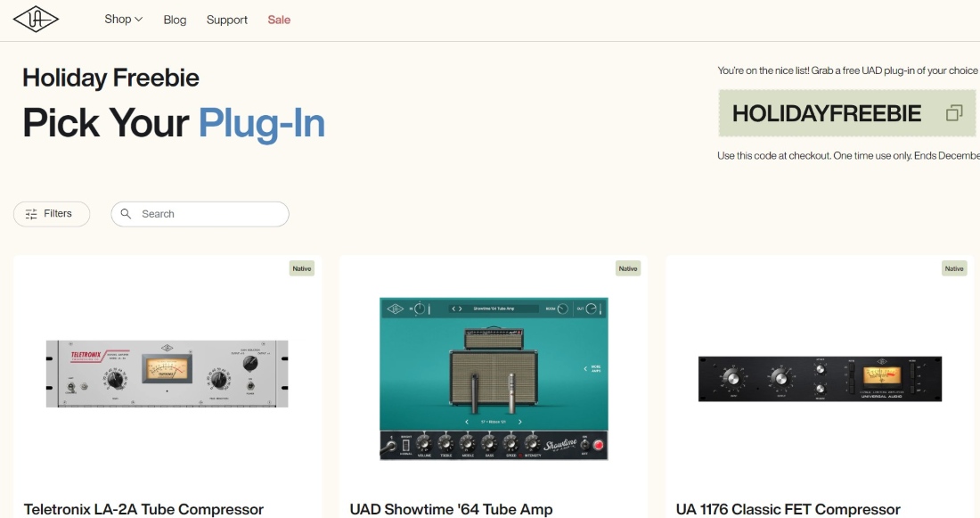This screenshot has width=980, height=518.
Task: Open the Sale page link
Action: click(x=279, y=20)
